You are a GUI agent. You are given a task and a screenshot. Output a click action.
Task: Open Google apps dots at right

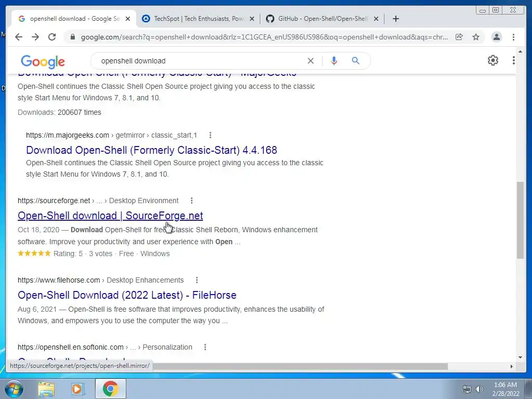514,60
